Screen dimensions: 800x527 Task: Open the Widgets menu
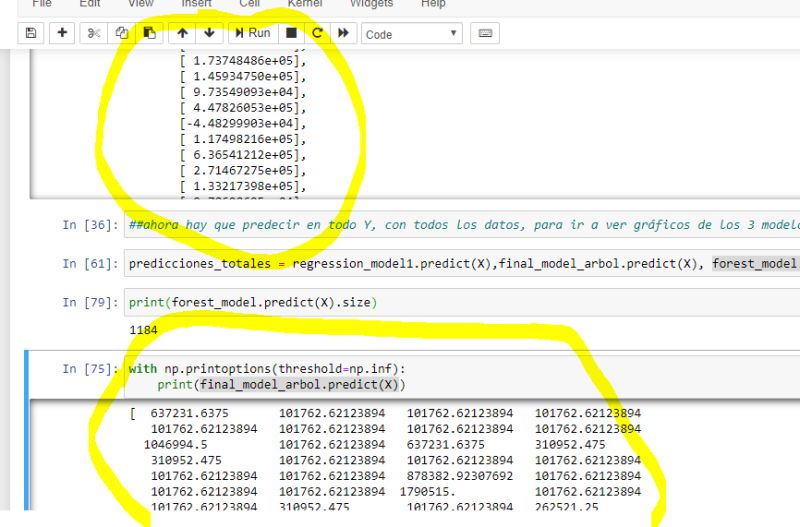[x=371, y=4]
